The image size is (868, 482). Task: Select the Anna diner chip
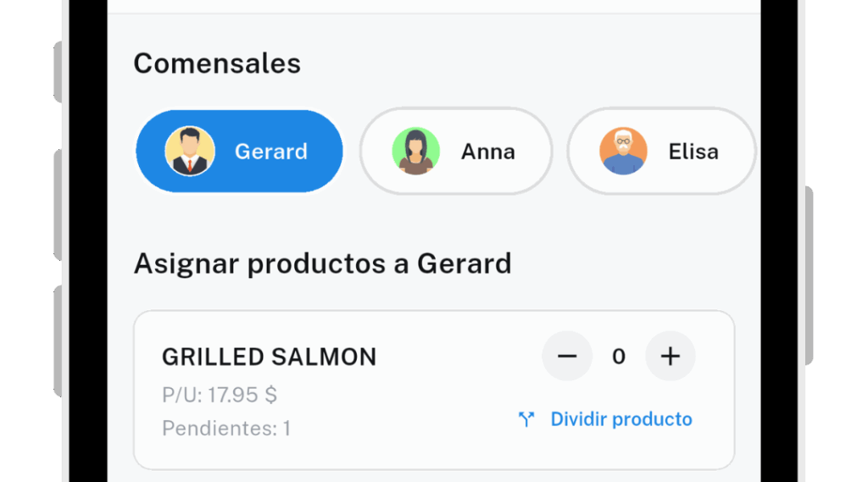coord(456,151)
